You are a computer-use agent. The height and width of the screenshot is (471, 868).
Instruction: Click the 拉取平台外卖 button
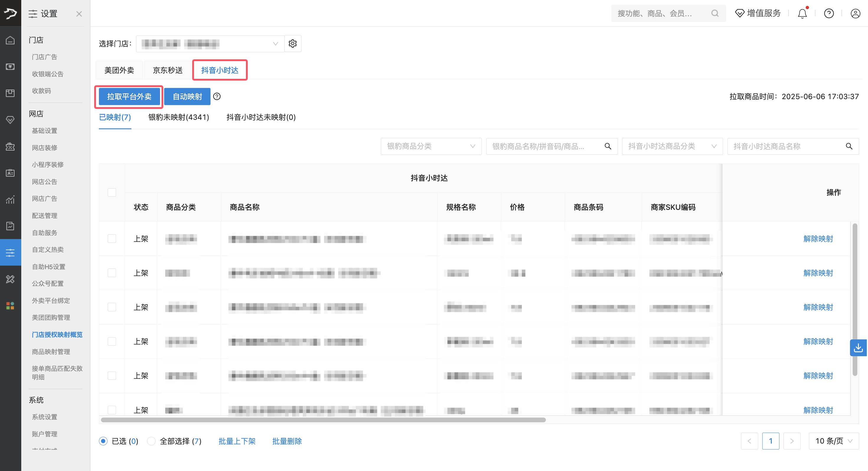129,97
